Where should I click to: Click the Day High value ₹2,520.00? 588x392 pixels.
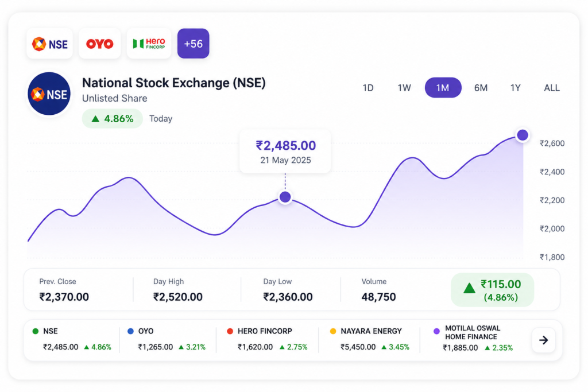tap(178, 297)
